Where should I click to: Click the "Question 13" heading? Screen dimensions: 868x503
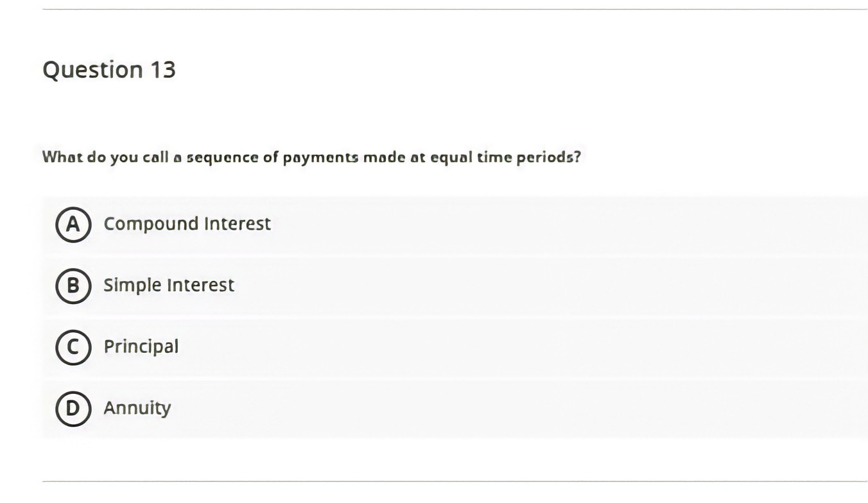click(x=109, y=69)
